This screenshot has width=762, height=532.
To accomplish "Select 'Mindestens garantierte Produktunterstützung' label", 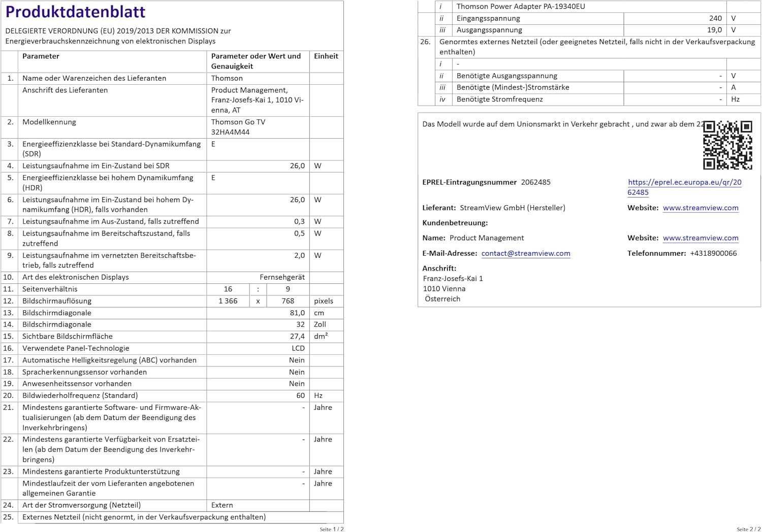I will pos(101,472).
